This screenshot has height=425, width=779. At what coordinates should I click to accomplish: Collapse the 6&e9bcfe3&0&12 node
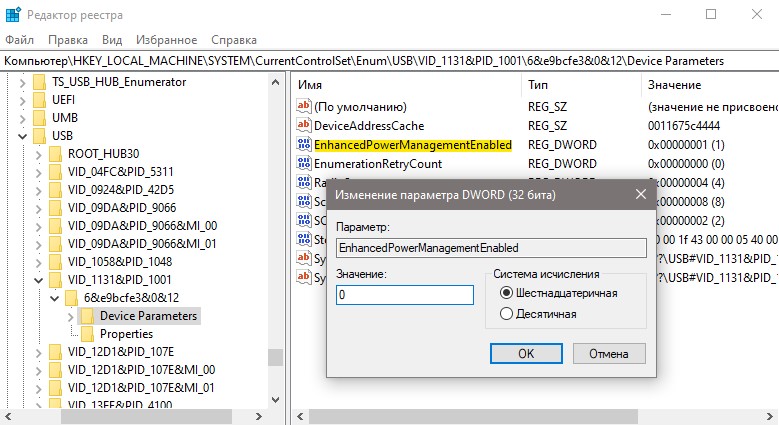click(x=54, y=298)
